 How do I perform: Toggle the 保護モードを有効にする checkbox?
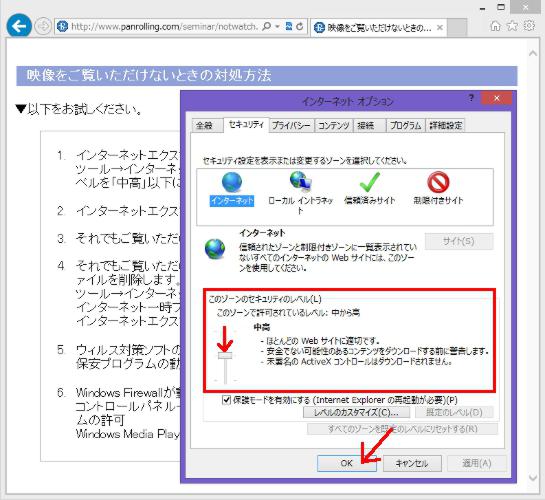click(x=226, y=400)
